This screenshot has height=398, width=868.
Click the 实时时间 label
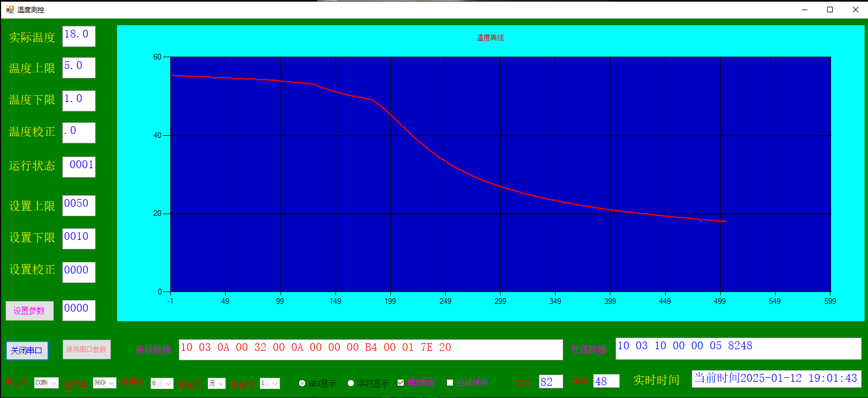(x=656, y=380)
